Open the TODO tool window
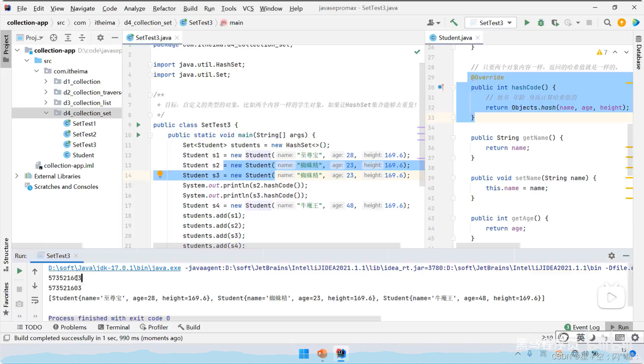This screenshot has width=644, height=364. (29, 327)
